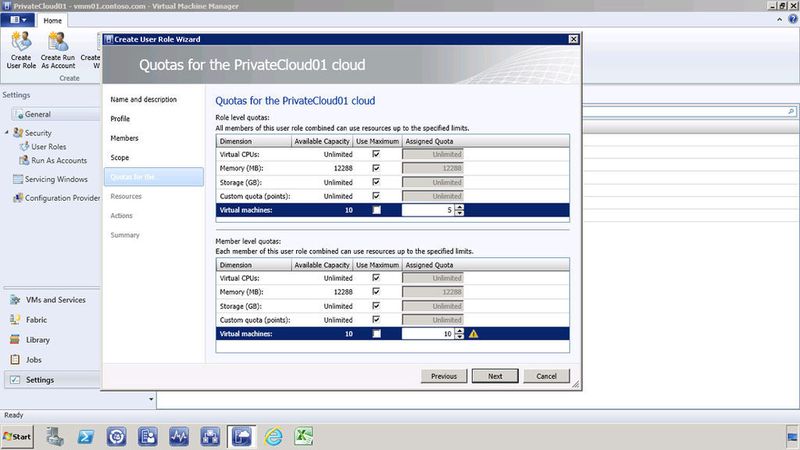
Task: Select the role-level Memory (MB) row
Action: pos(392,168)
